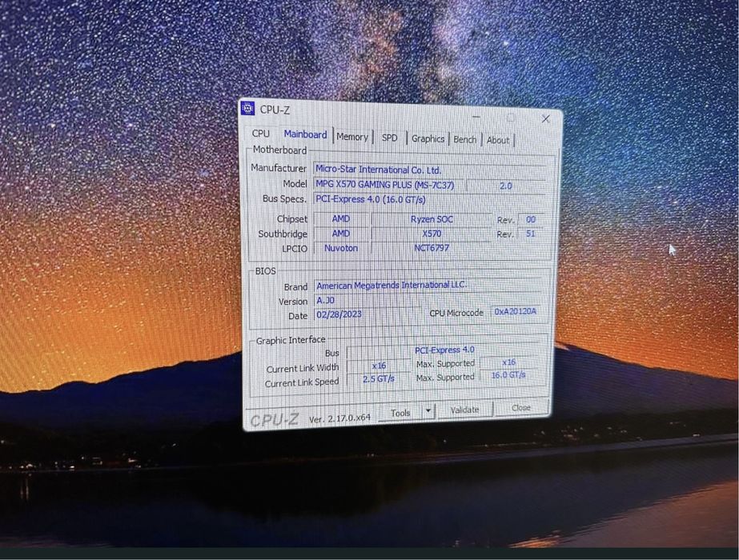Click the Current Link Width x16 value
The height and width of the screenshot is (560, 739).
379,366
